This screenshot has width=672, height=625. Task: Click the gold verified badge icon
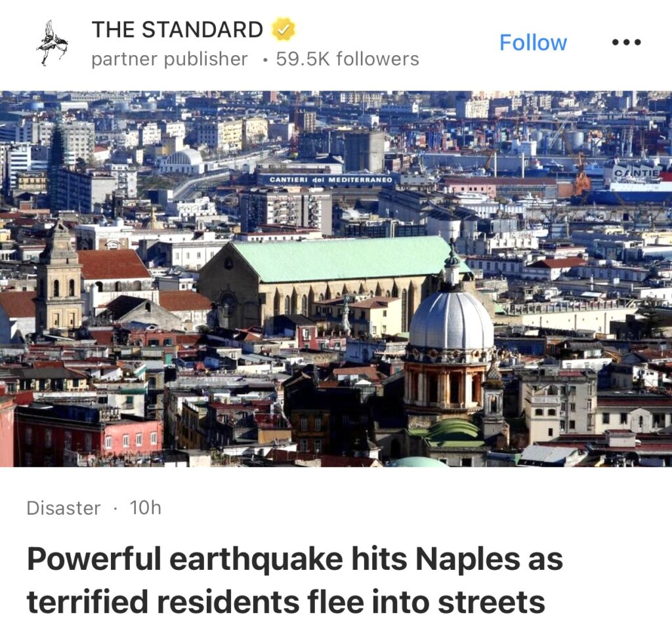283,30
